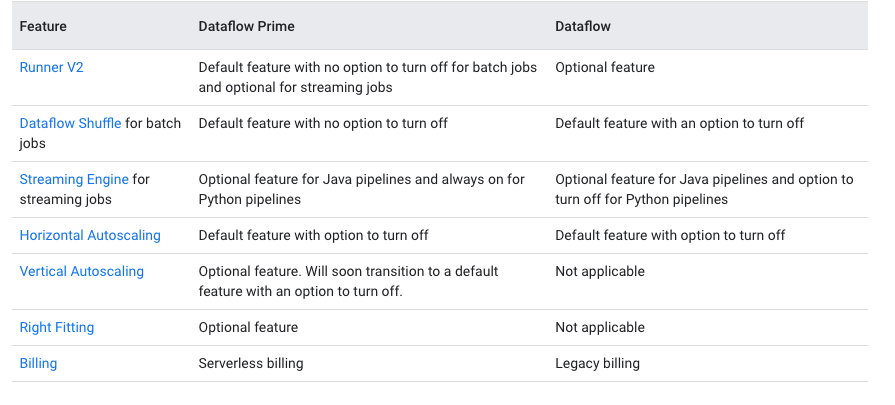This screenshot has width=895, height=405.
Task: Click the Dataflow Prime column header
Action: (246, 26)
